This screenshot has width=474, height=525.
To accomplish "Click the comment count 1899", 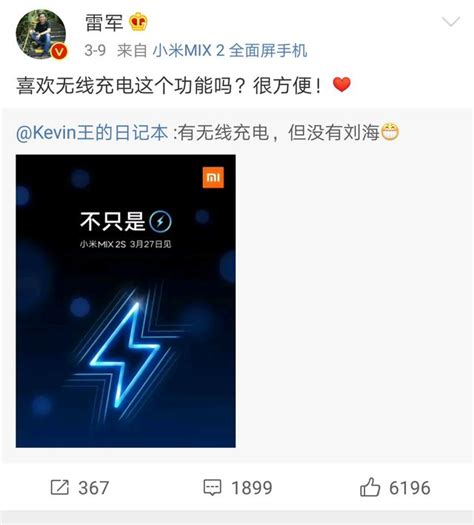I will coord(252,488).
